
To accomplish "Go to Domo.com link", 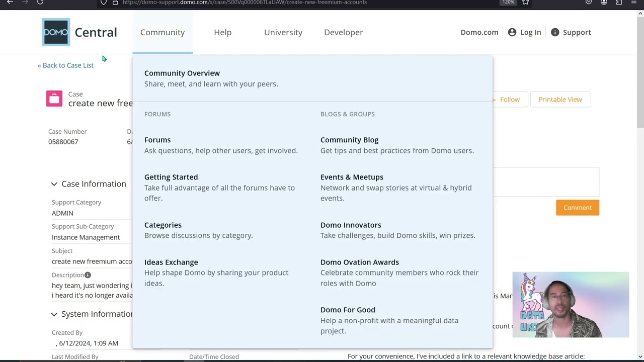I will click(x=479, y=32).
